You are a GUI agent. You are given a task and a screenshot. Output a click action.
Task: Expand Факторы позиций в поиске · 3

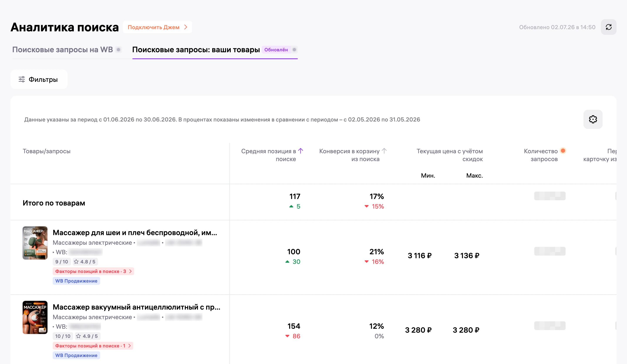pos(93,271)
